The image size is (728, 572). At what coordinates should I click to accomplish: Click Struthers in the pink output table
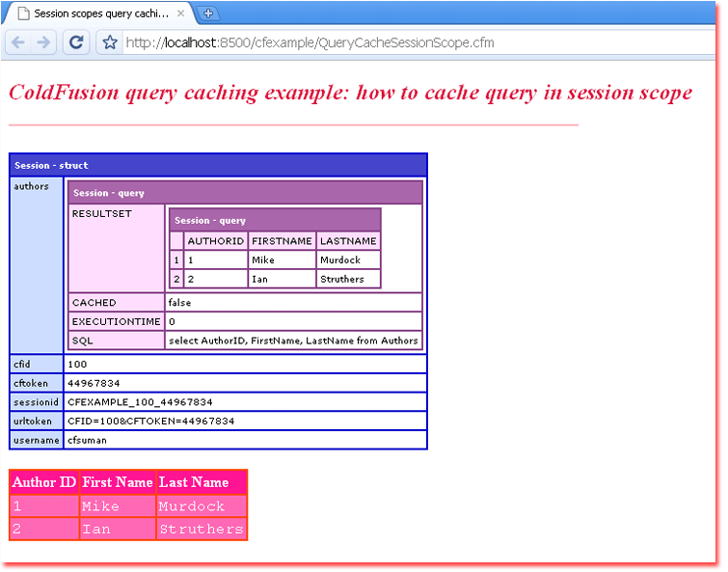[x=202, y=529]
